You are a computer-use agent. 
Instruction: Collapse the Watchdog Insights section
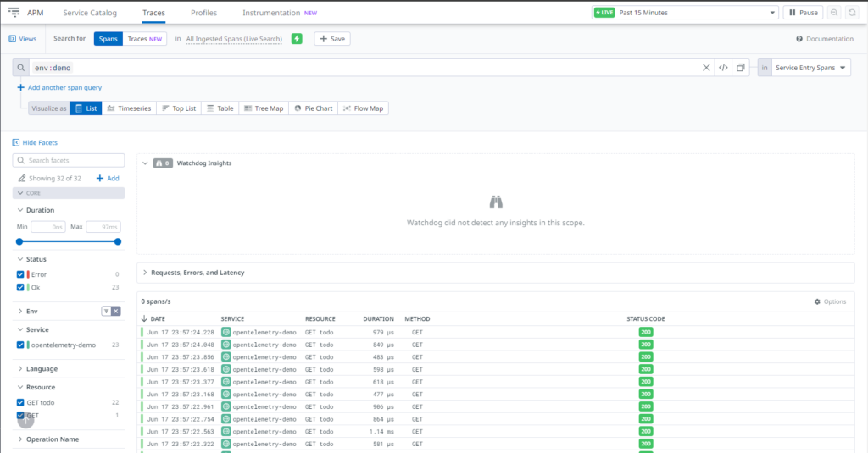[145, 163]
